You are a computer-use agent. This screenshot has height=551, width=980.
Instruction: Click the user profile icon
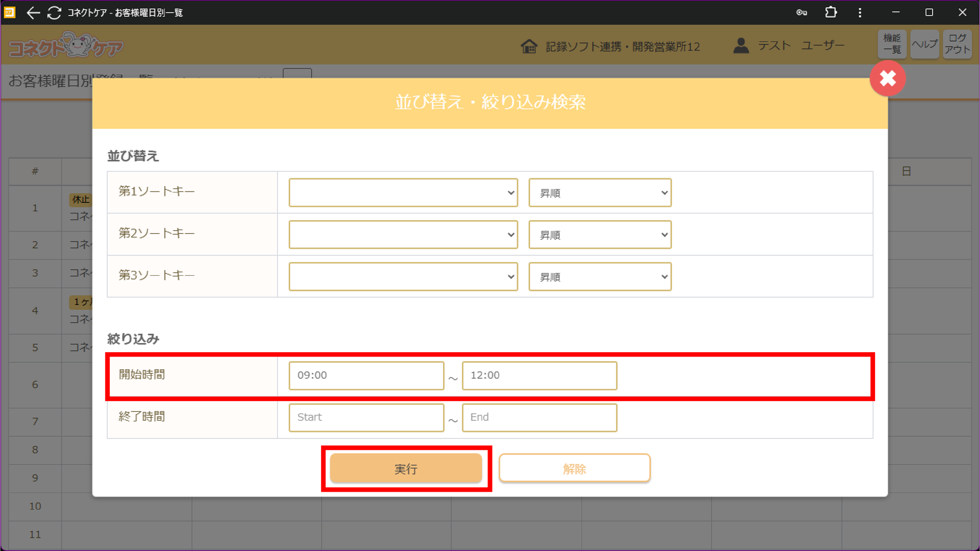tap(741, 46)
